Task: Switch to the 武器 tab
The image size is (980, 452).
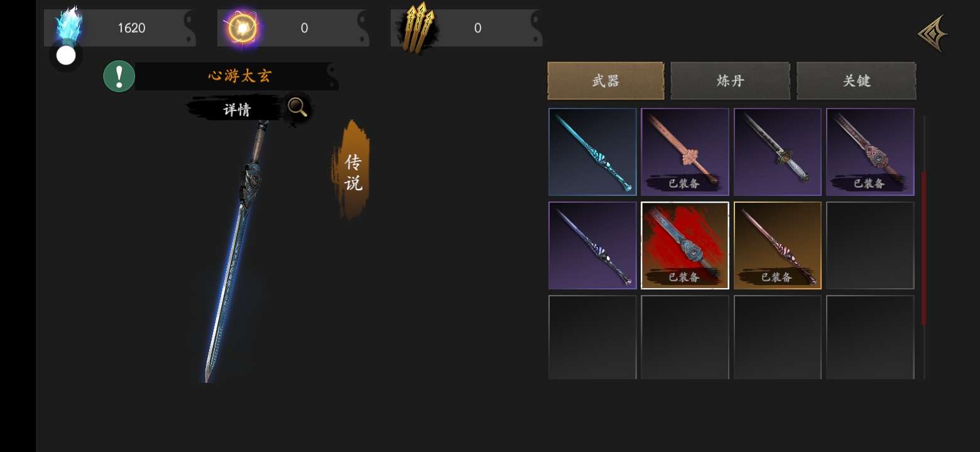Action: [606, 80]
